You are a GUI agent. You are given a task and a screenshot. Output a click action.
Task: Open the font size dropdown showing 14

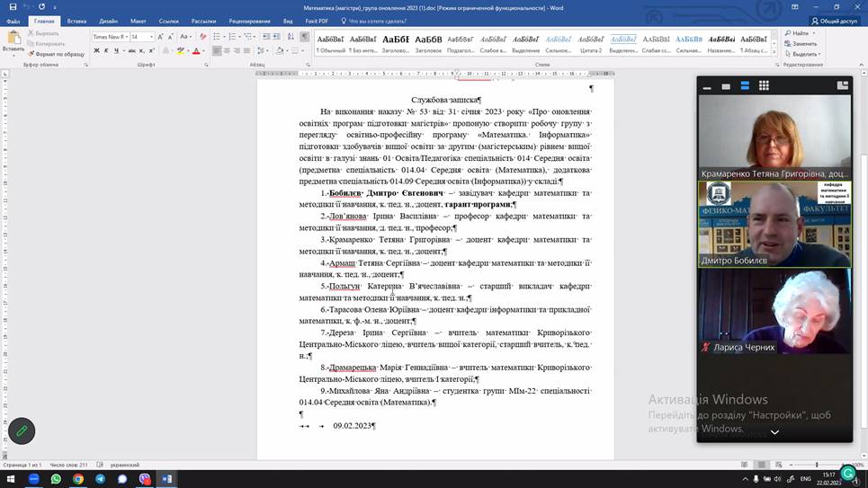pyautogui.click(x=142, y=37)
